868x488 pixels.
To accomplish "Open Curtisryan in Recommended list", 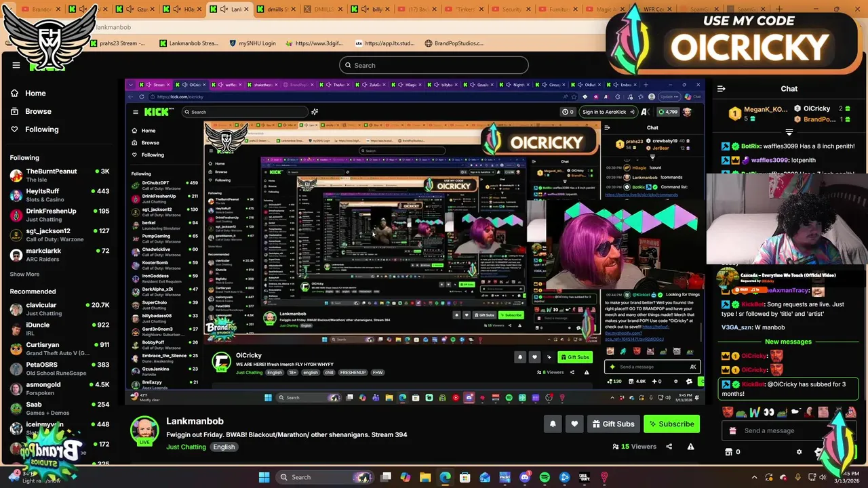I will pyautogui.click(x=60, y=348).
